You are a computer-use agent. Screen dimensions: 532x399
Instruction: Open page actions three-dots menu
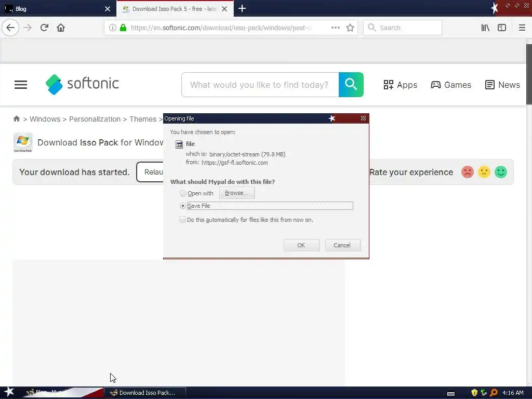tap(335, 28)
